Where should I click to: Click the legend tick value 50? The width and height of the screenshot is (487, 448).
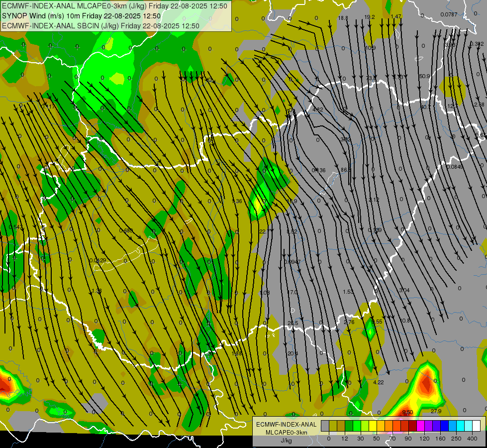click(x=377, y=439)
